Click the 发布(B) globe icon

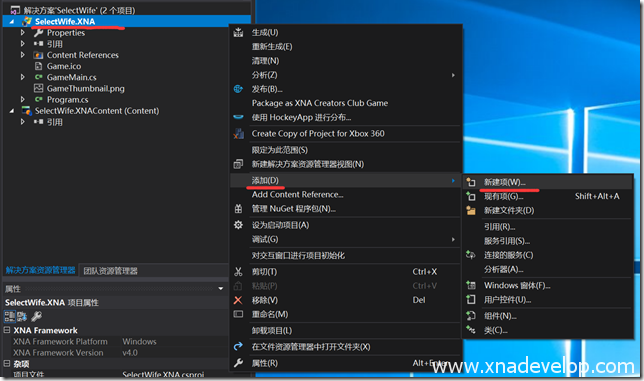[x=238, y=89]
